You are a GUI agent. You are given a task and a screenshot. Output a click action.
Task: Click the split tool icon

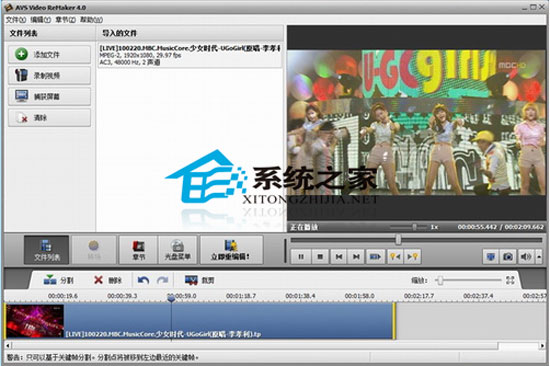tap(58, 280)
